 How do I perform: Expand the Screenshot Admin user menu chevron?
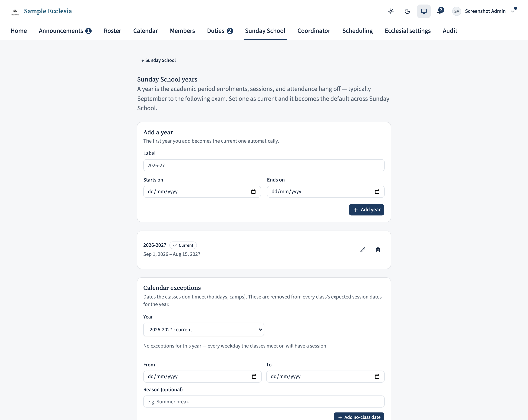click(x=513, y=11)
